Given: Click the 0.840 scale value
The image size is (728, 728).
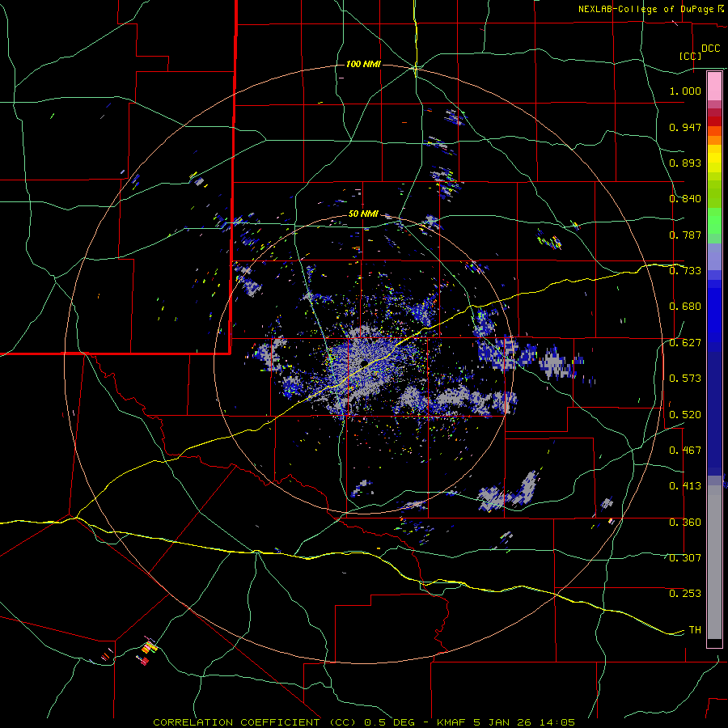Looking at the screenshot, I should pos(685,199).
